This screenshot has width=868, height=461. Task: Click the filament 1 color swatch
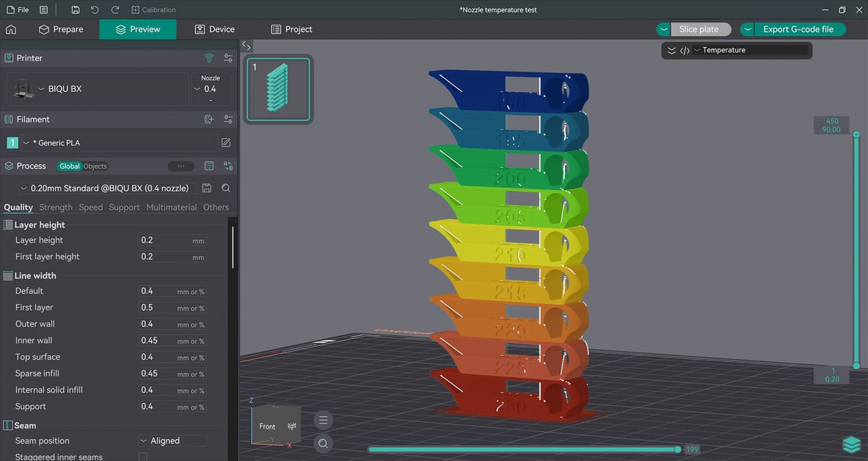(x=12, y=143)
